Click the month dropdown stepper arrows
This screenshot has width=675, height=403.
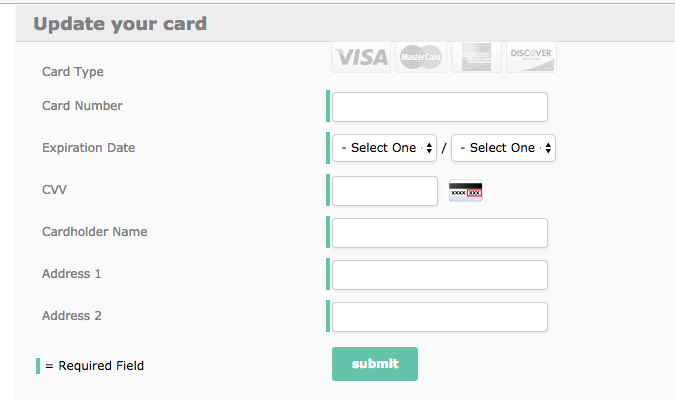429,148
